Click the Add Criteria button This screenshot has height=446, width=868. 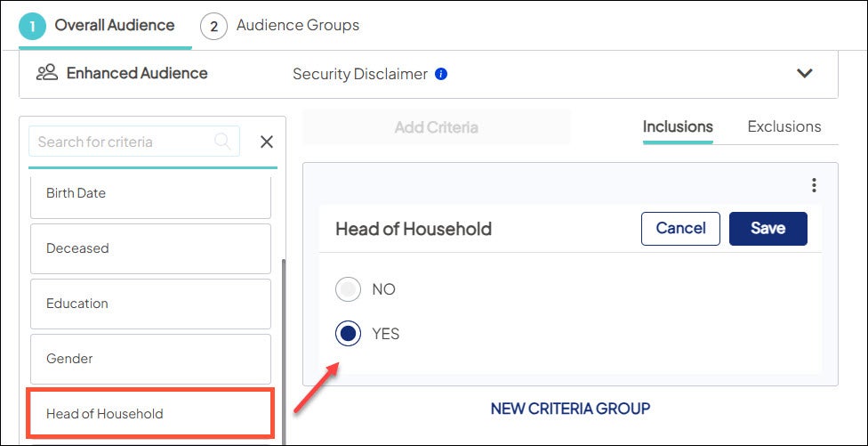tap(436, 127)
